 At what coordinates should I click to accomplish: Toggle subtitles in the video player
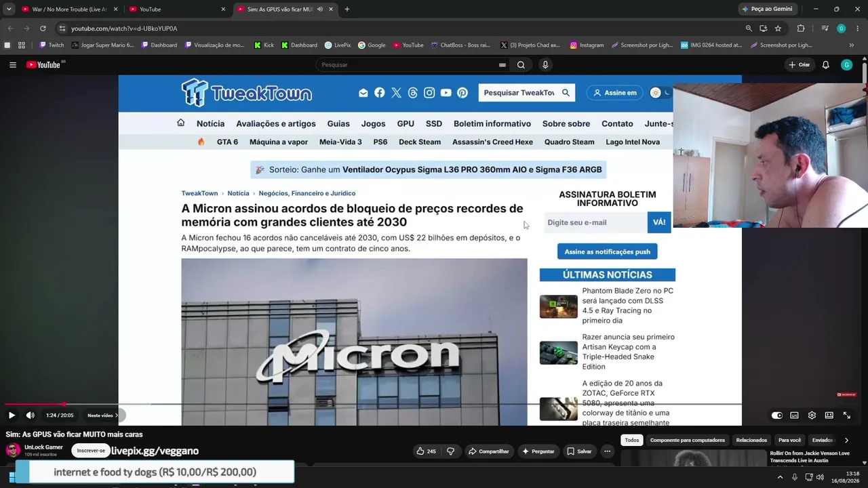coord(794,415)
